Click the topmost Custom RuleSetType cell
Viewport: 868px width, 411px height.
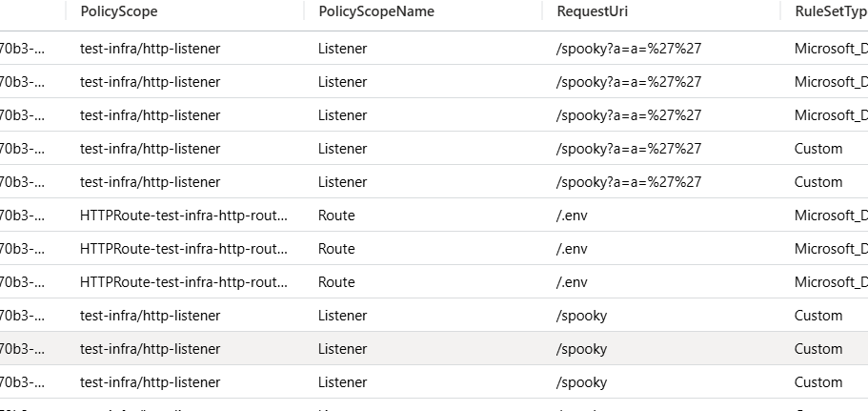pyautogui.click(x=818, y=149)
